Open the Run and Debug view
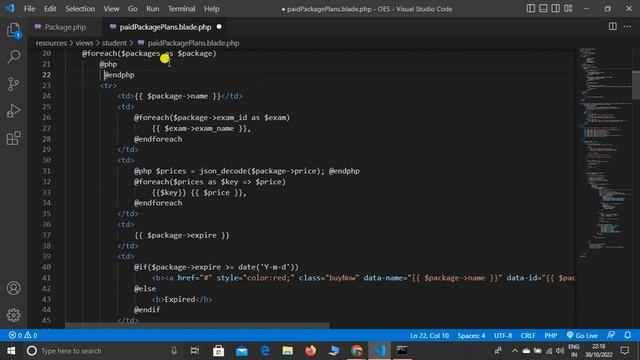The image size is (640, 360). click(x=13, y=111)
